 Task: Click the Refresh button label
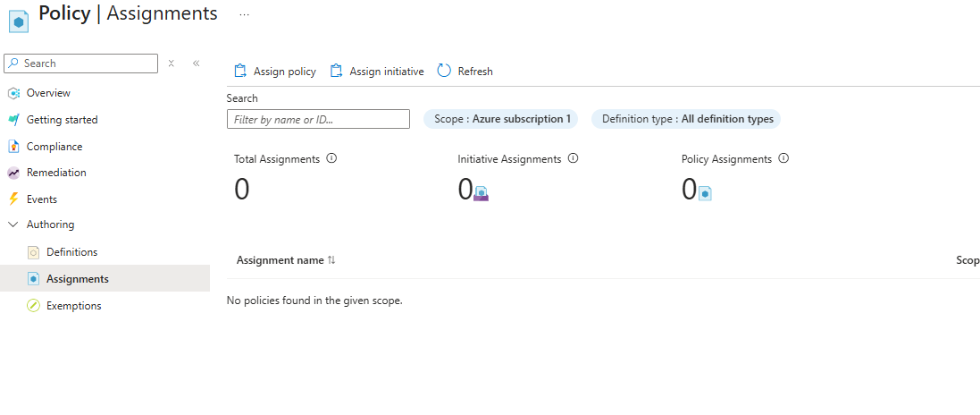[x=475, y=72]
